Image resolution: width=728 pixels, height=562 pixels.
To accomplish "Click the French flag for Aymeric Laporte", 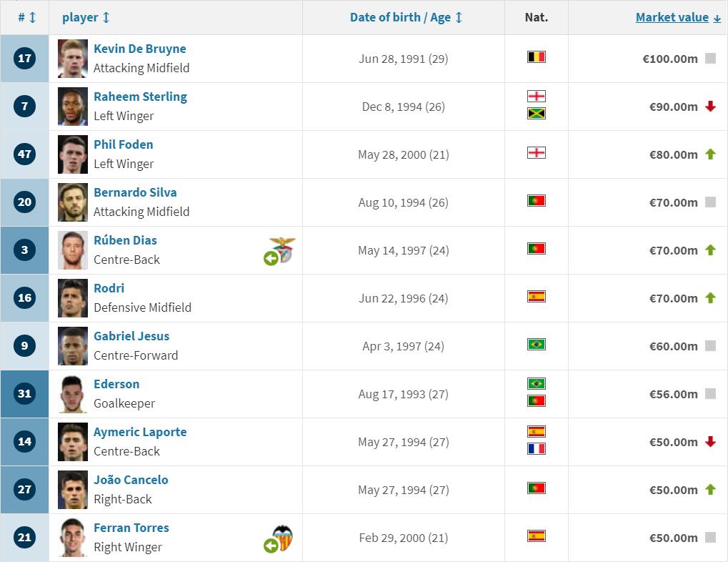I will (537, 448).
